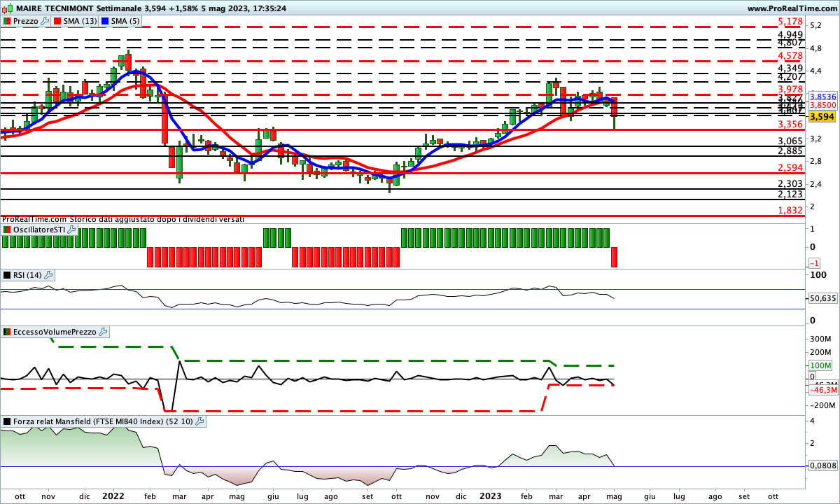The image size is (840, 504).
Task: Open the www.ProRealTime.com link
Action: 792,8
